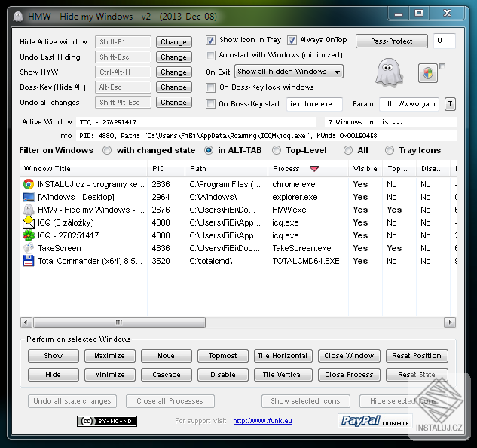Enable Autostart with Windows (minimized)

coord(210,55)
